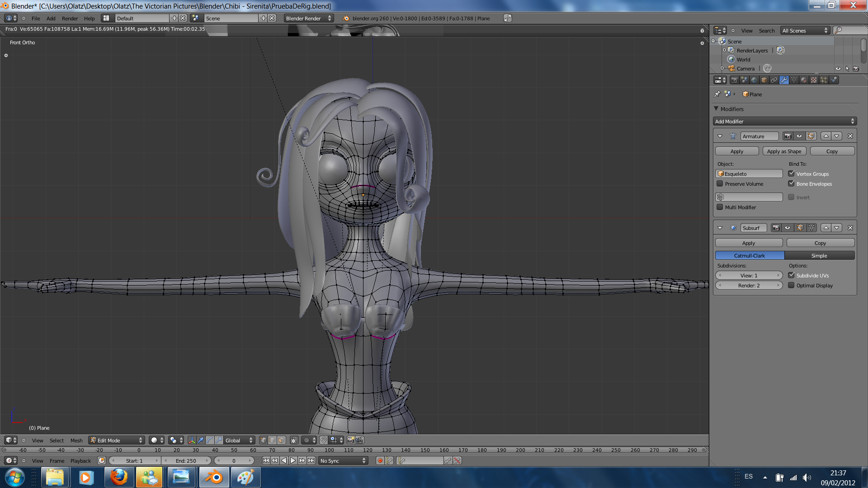The image size is (868, 488).
Task: Click the translate manipulator arrow icon
Action: tap(201, 440)
